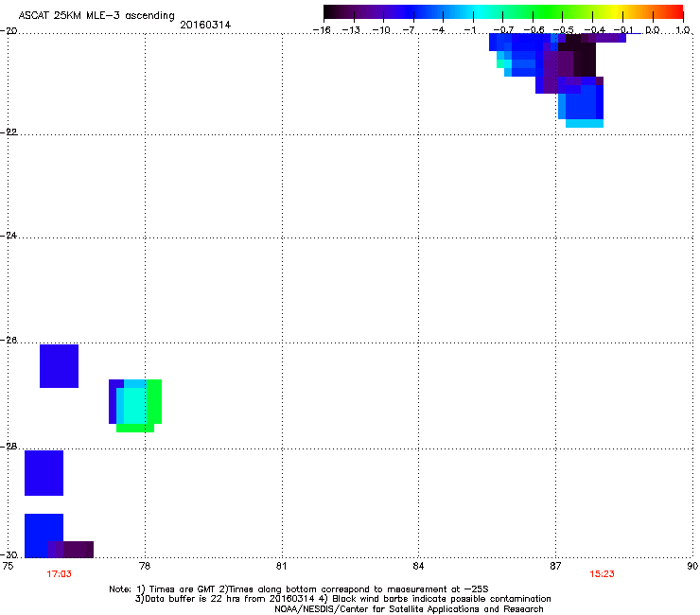
Task: Click the red 15:23 time label
Action: [x=602, y=574]
